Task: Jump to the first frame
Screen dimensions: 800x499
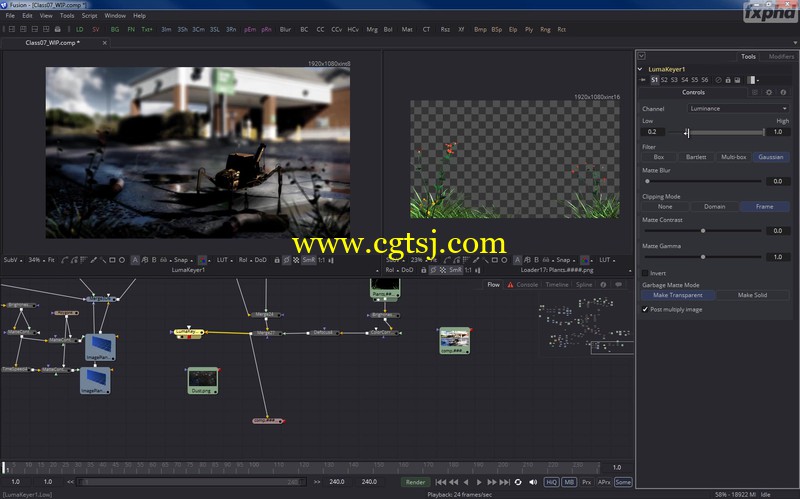Action: [440, 482]
